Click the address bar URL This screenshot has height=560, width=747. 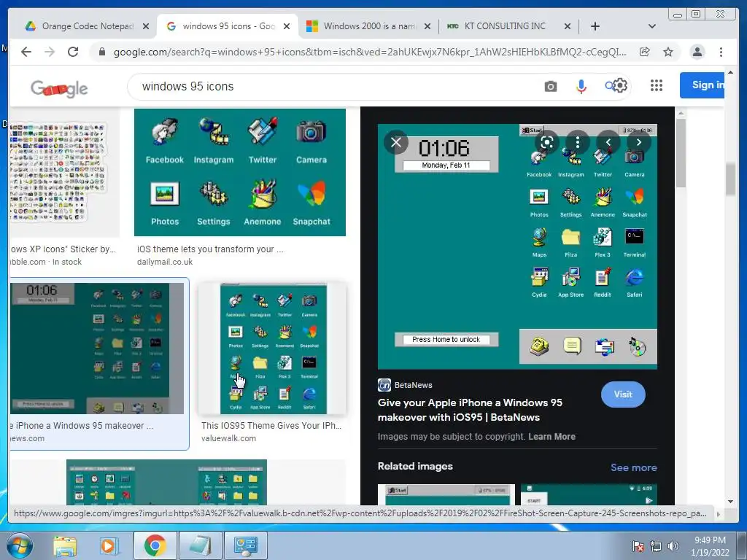click(370, 52)
